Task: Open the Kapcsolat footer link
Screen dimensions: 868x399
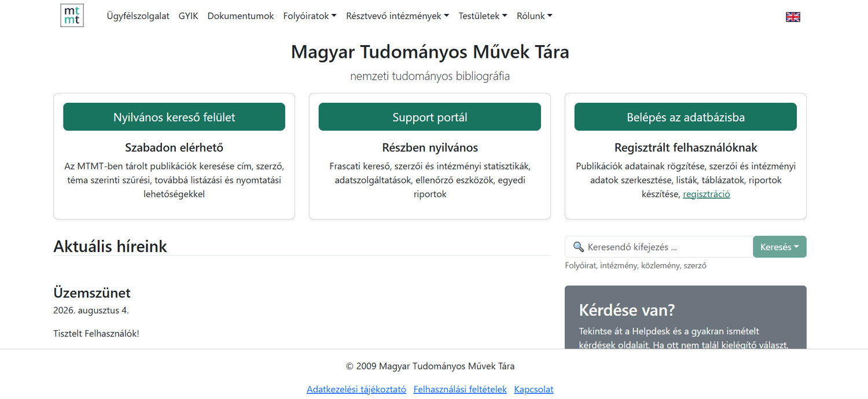Action: point(534,389)
